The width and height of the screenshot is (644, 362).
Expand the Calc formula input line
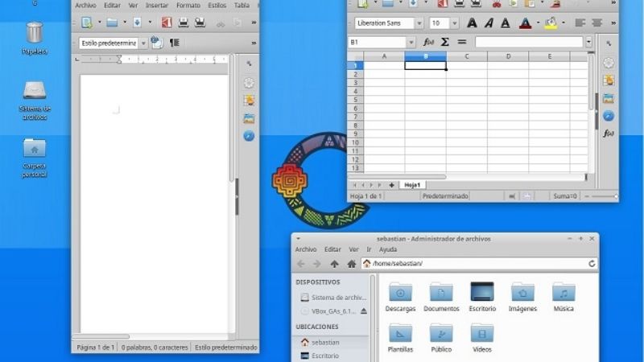588,42
